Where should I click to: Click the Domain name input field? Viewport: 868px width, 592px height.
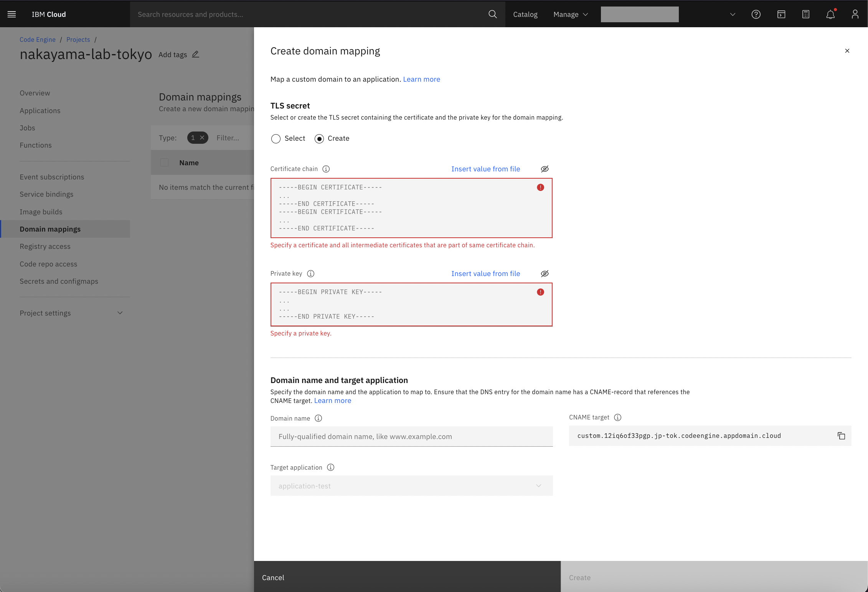point(411,437)
